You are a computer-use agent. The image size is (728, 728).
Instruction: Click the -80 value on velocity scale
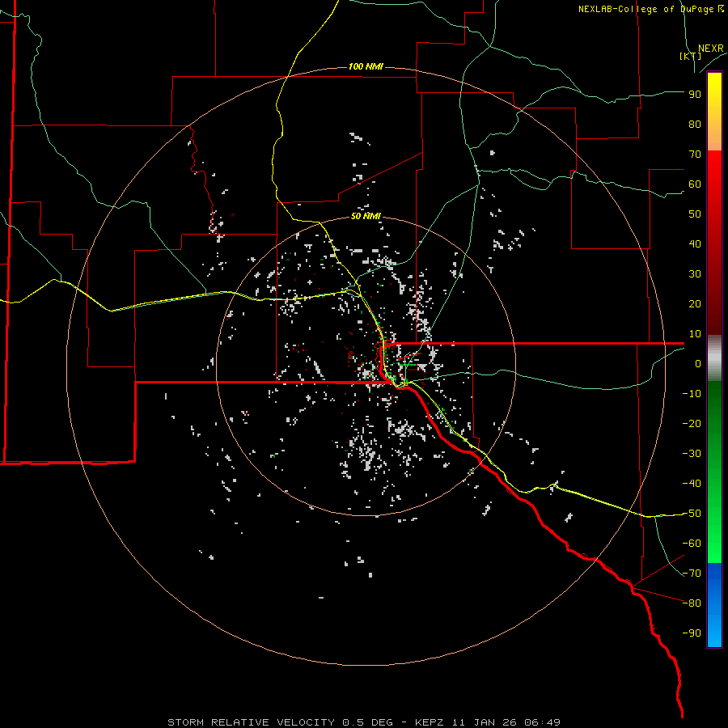[692, 603]
